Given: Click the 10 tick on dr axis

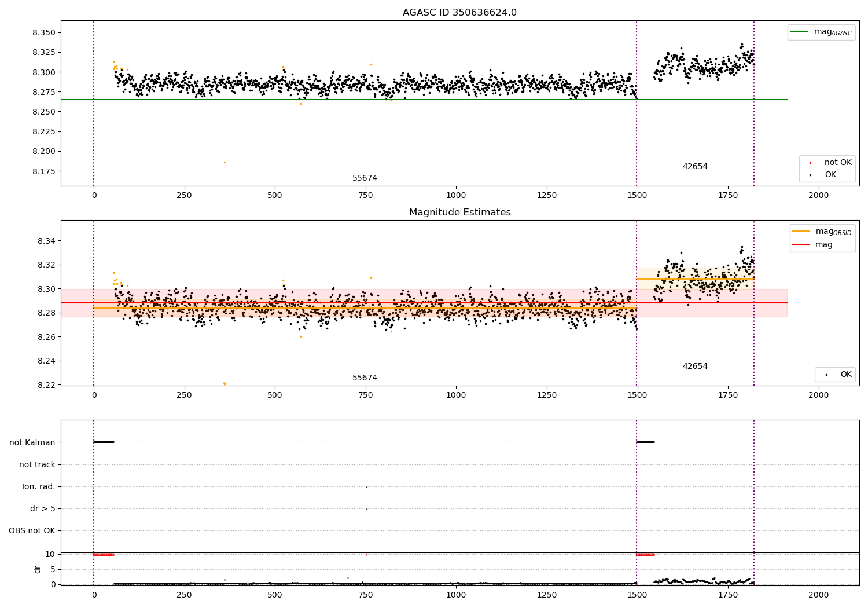Looking at the screenshot, I should click(50, 555).
